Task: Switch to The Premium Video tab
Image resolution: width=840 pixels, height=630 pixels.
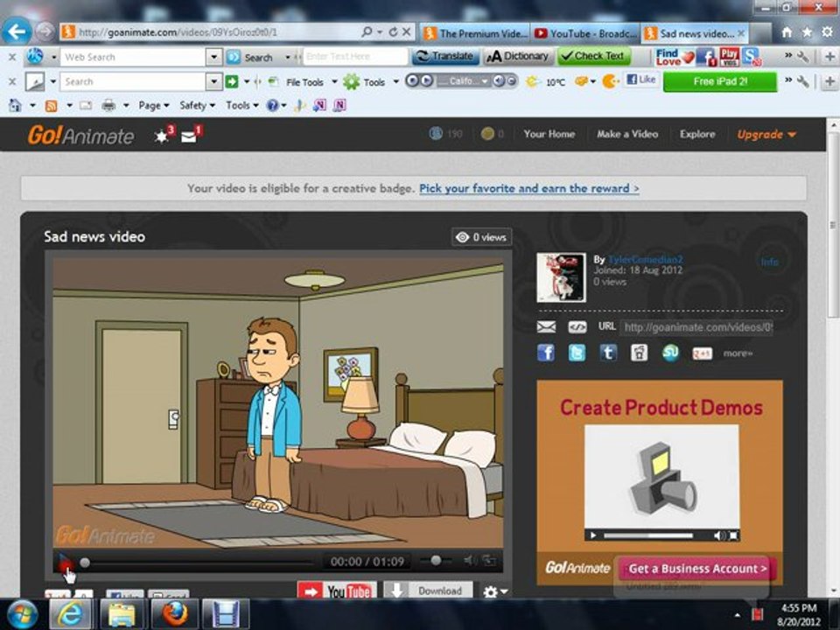Action: 474,33
